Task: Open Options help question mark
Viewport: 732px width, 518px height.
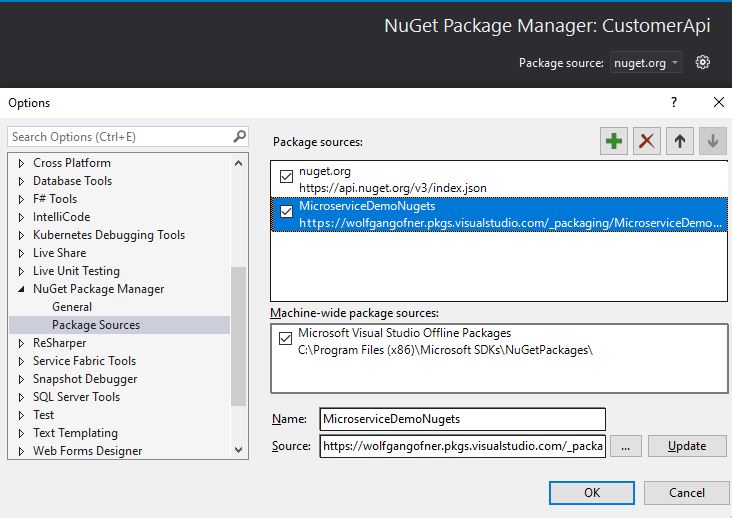Action: (x=674, y=102)
